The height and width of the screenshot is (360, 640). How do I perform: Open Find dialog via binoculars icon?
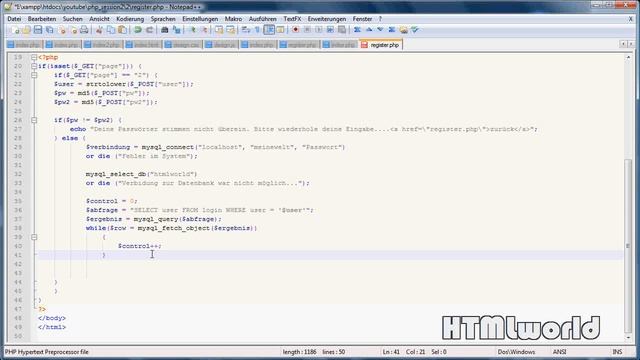click(x=165, y=30)
